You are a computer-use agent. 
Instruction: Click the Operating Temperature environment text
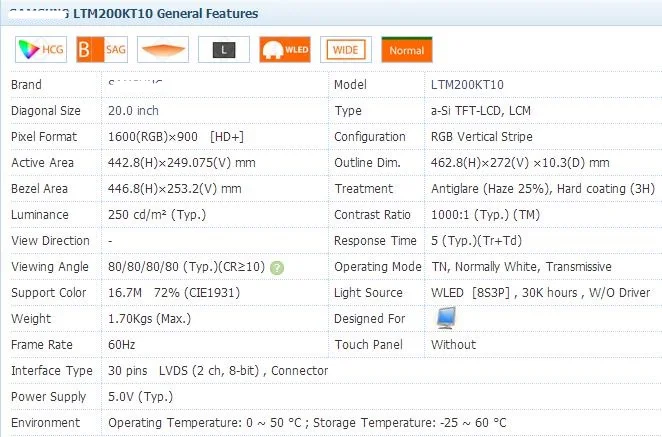click(x=307, y=423)
